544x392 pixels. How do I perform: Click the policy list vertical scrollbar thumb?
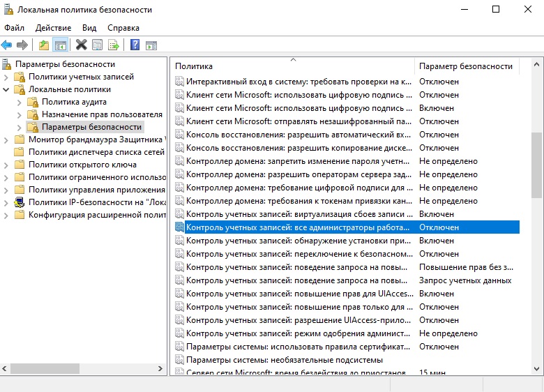point(536,165)
